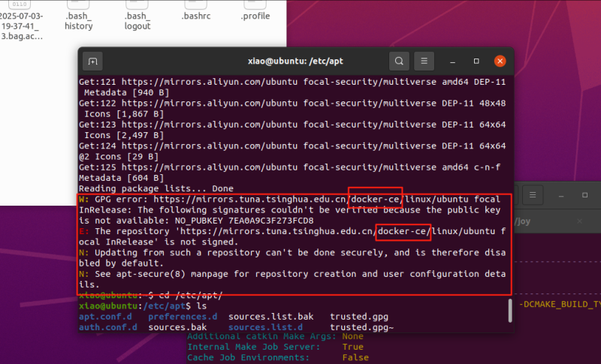Minimize the background terminal window
Screen dimensions: 601x364
561,195
